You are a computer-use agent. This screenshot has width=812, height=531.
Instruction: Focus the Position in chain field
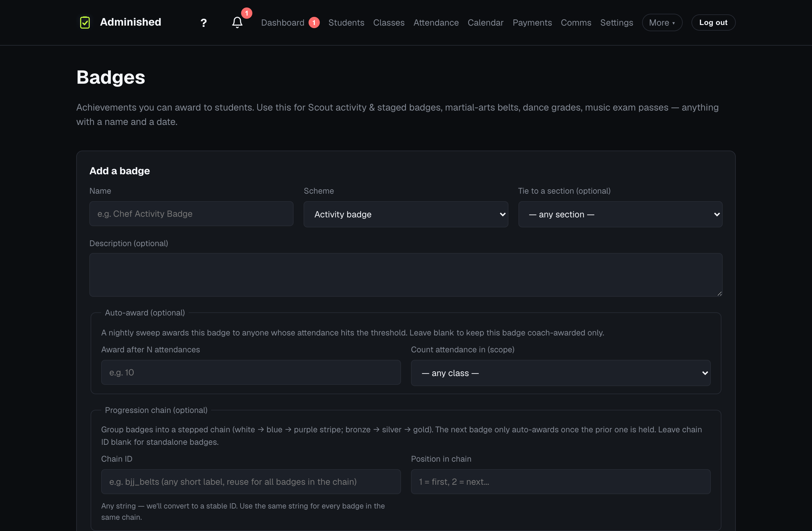click(561, 482)
